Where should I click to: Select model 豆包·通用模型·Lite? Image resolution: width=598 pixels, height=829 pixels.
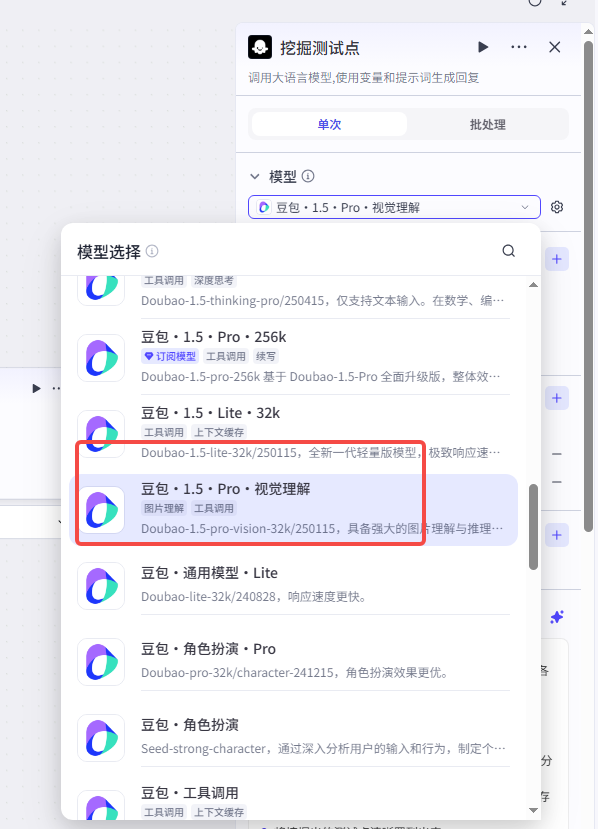pos(293,585)
